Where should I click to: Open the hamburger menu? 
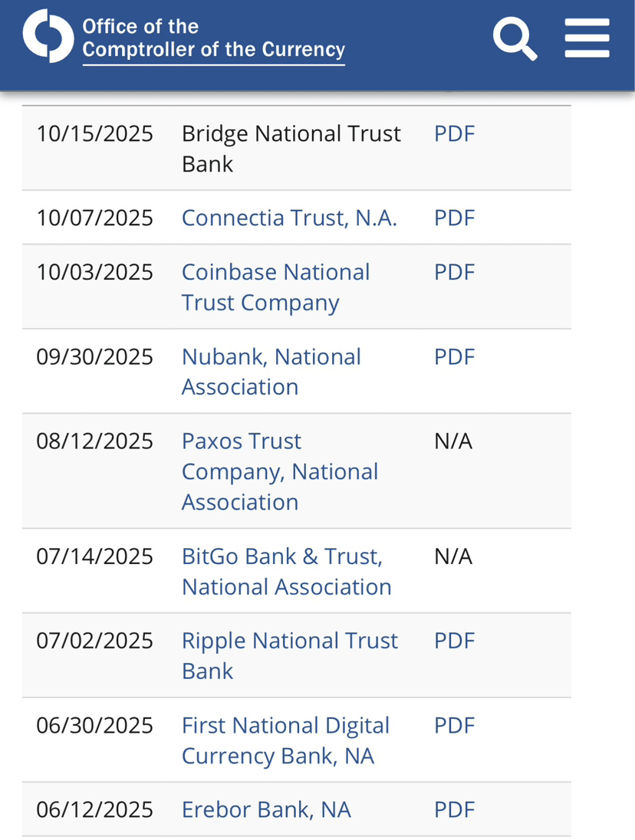click(x=587, y=38)
